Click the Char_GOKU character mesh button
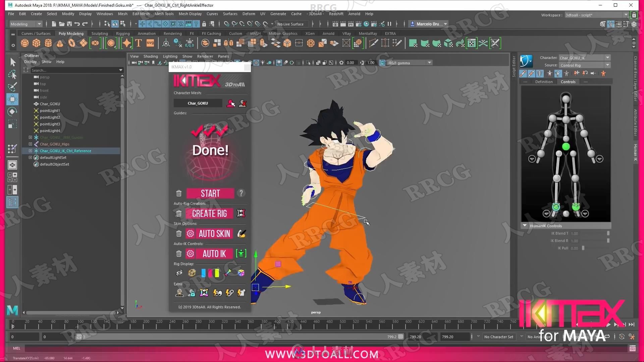 click(198, 103)
